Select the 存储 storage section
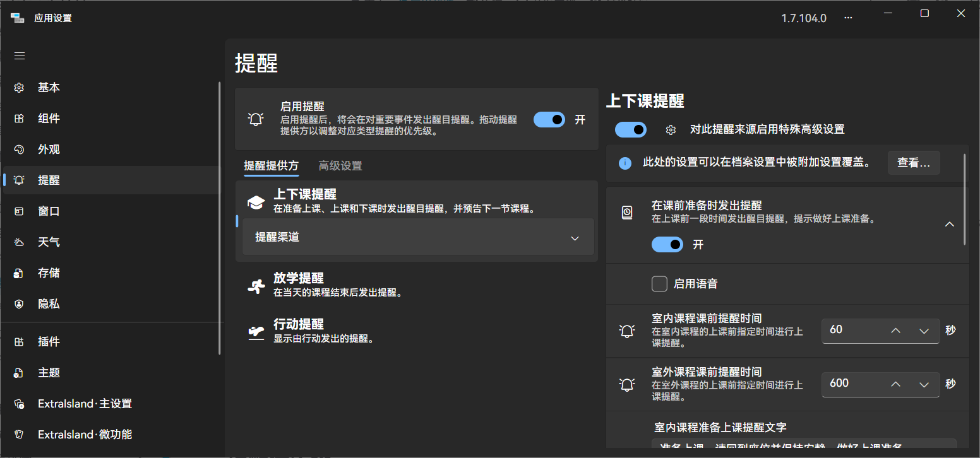Screen dimensions: 980x458 click(48, 273)
